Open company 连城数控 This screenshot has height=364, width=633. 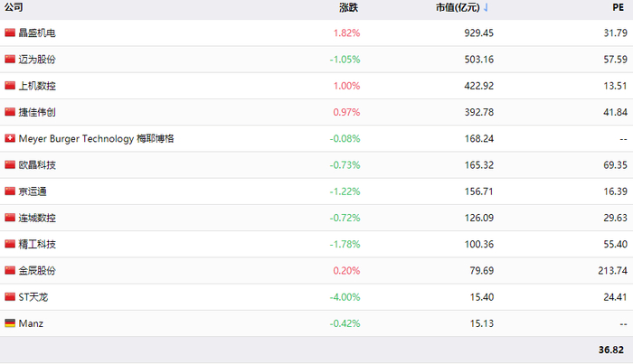(x=37, y=218)
